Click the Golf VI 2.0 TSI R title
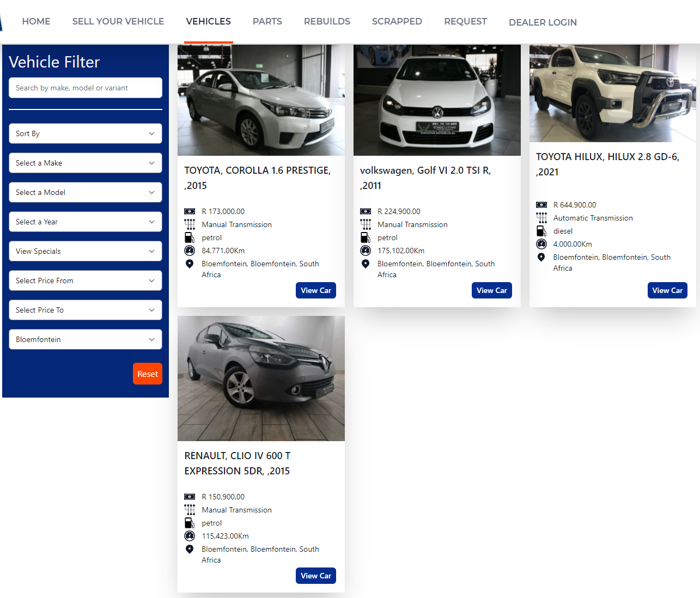Screen dimensions: 700x598 [x=425, y=178]
